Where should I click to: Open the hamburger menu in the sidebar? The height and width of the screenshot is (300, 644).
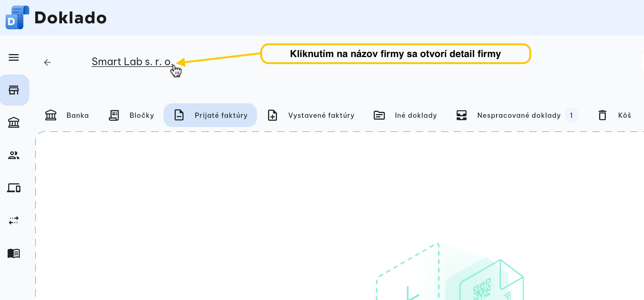point(14,57)
